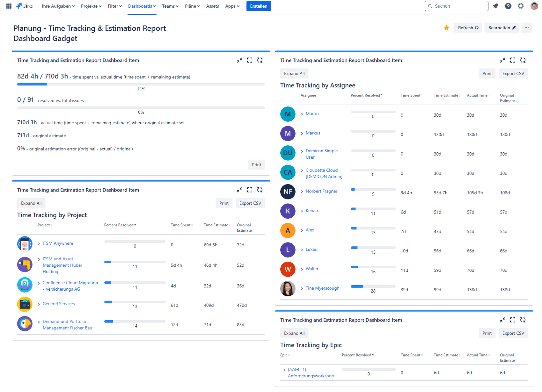Refresh the Time Tracking by Epic gadget

pos(523,320)
